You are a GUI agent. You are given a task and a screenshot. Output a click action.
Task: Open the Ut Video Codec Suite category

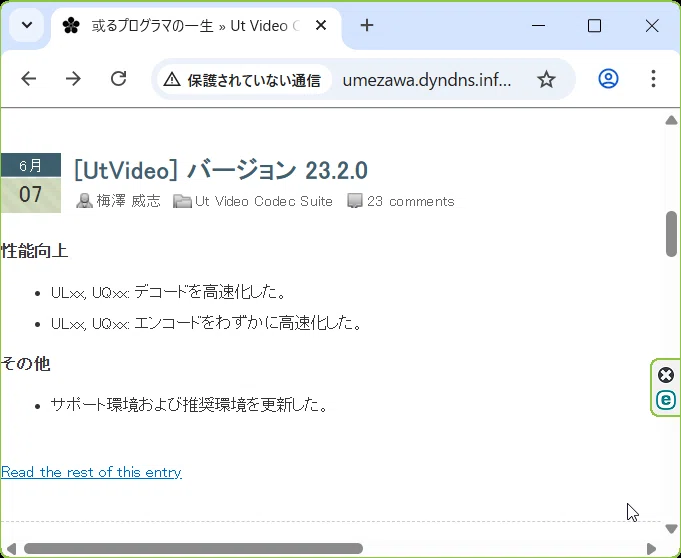pos(264,201)
